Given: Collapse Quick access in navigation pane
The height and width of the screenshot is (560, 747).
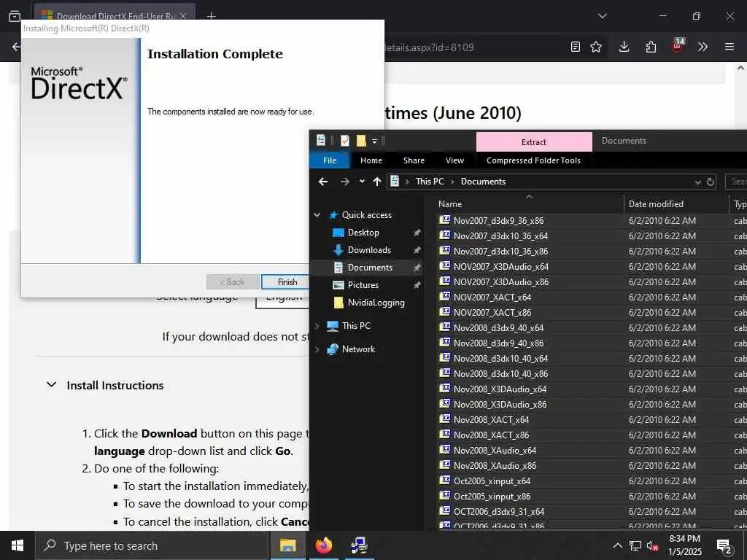Looking at the screenshot, I should tap(317, 215).
